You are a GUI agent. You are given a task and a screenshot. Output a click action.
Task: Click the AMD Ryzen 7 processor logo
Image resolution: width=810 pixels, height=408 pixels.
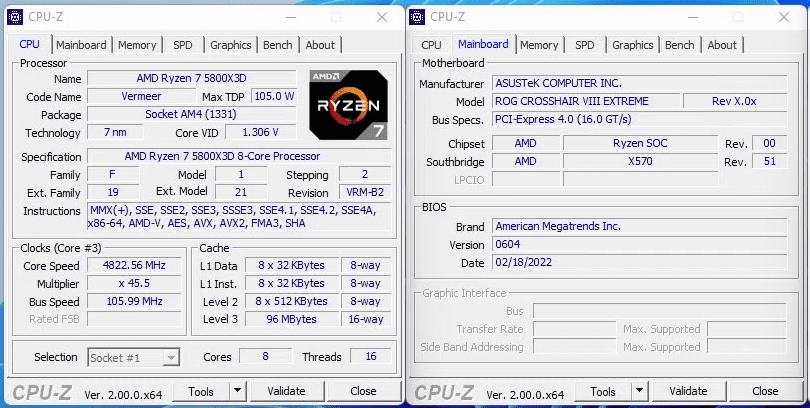tap(348, 105)
